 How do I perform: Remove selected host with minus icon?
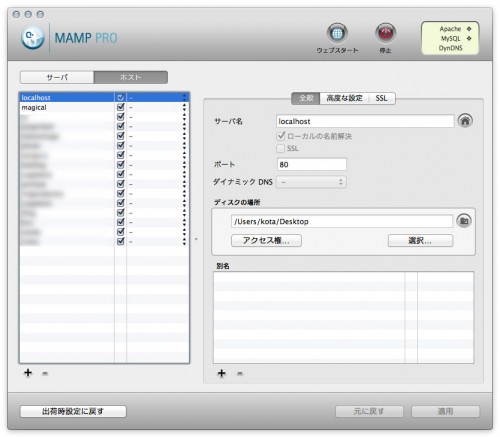(45, 373)
